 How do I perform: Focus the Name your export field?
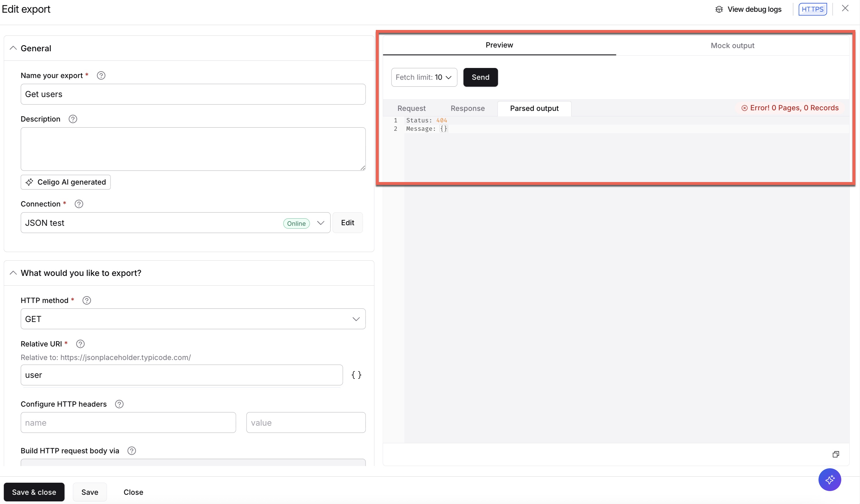click(193, 94)
